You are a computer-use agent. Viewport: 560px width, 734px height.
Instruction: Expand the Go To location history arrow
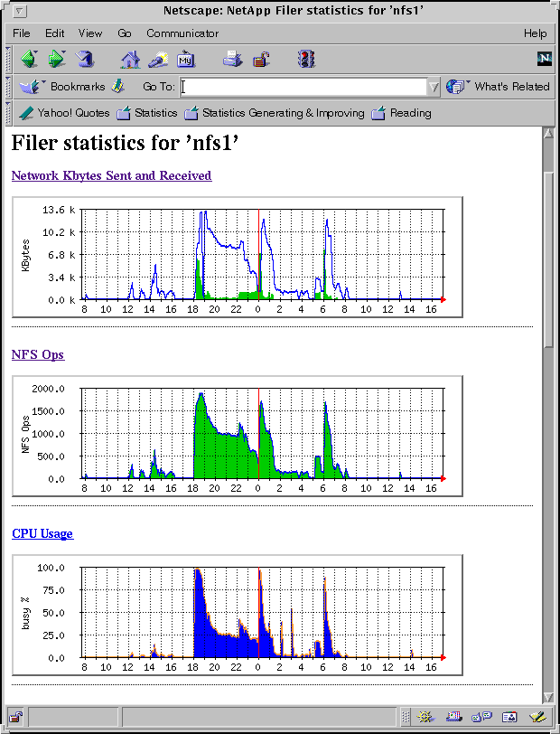click(434, 87)
